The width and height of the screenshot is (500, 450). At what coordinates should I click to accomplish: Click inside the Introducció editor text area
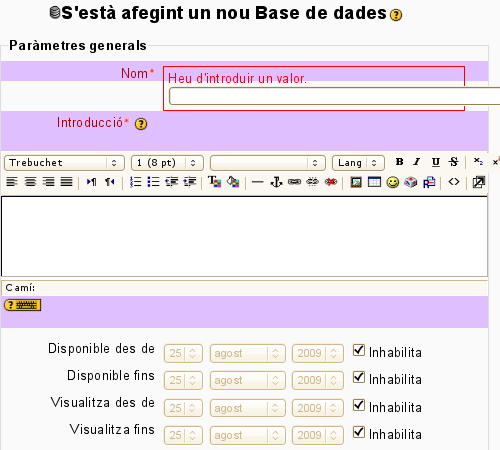tap(245, 236)
